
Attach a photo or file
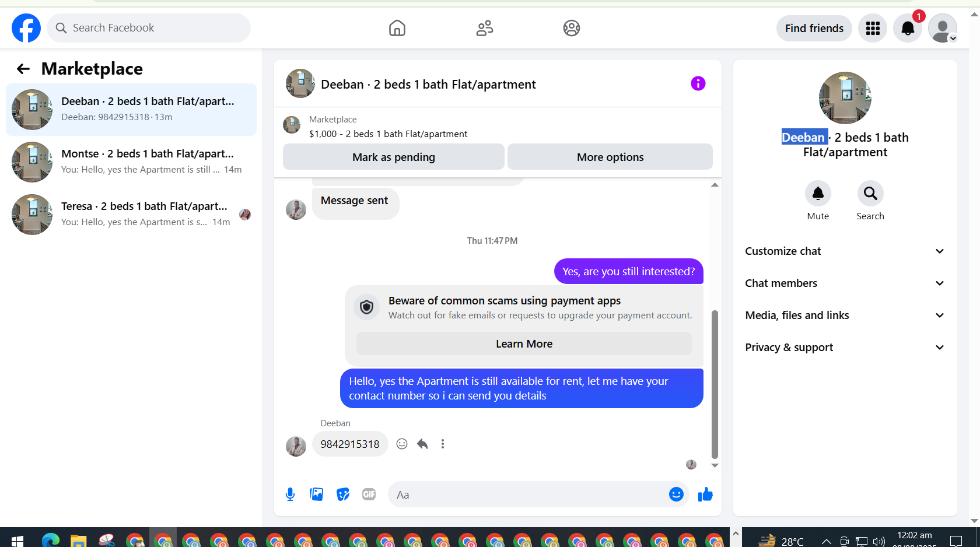coord(317,495)
